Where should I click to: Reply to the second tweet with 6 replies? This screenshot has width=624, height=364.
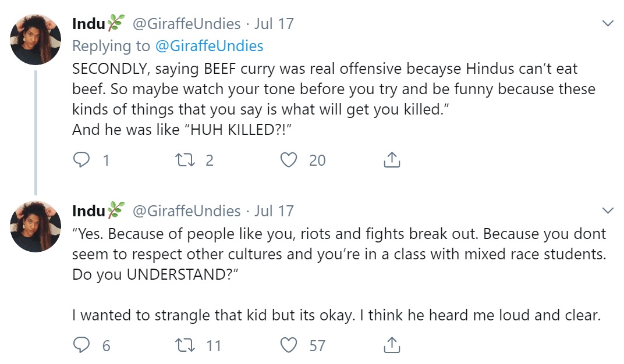coord(81,345)
